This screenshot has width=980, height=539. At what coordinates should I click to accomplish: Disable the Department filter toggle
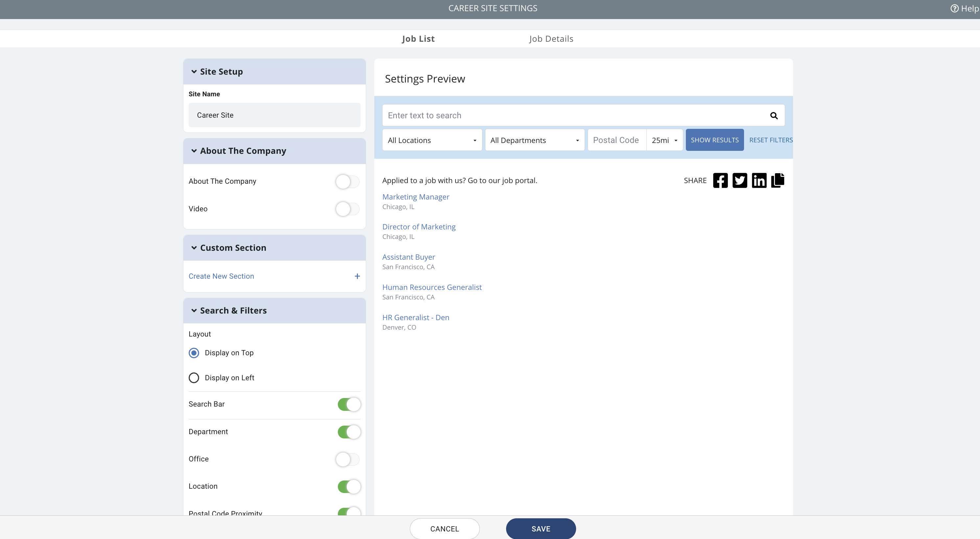click(x=349, y=432)
